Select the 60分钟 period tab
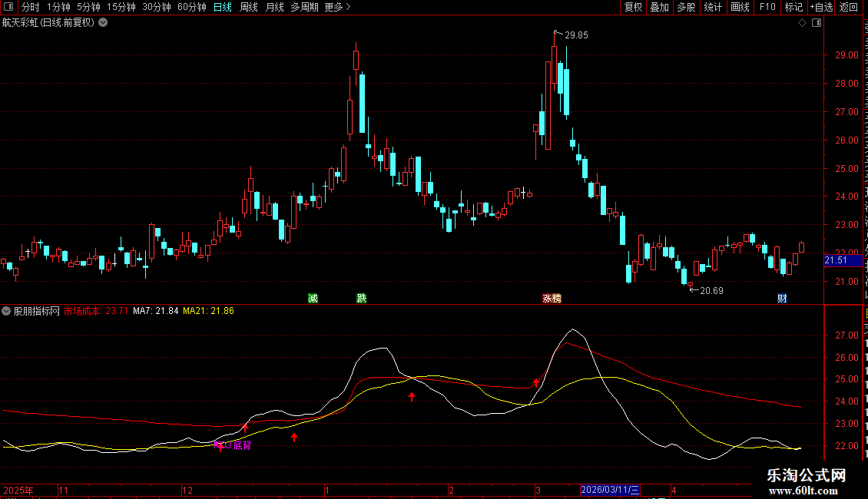The width and height of the screenshot is (868, 499). (x=191, y=7)
